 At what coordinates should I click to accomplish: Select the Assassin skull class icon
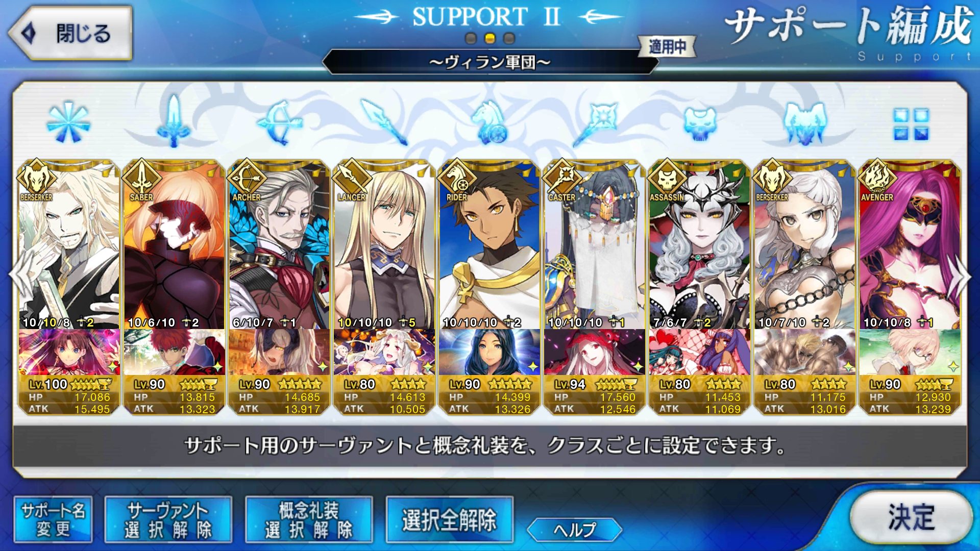coord(700,123)
